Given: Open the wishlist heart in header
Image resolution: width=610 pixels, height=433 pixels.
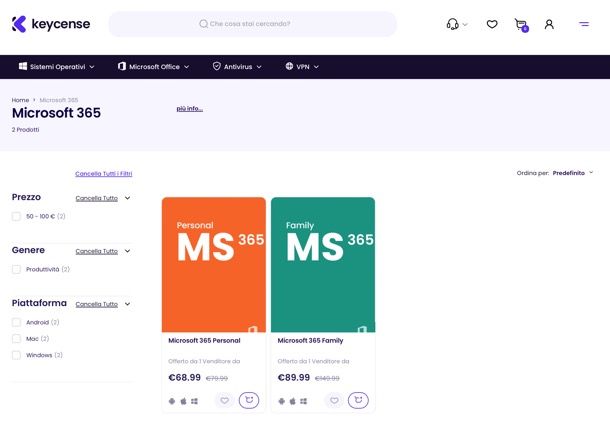Looking at the screenshot, I should (492, 24).
